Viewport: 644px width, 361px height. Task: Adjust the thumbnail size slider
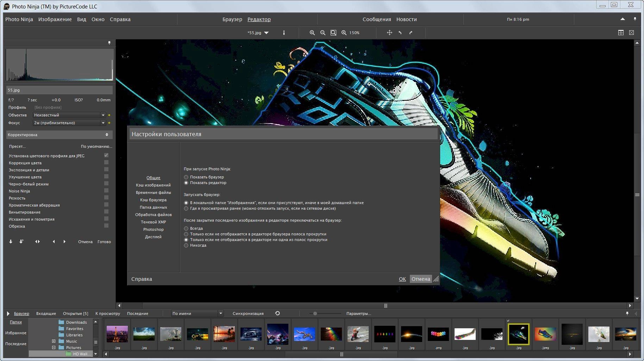click(x=315, y=313)
